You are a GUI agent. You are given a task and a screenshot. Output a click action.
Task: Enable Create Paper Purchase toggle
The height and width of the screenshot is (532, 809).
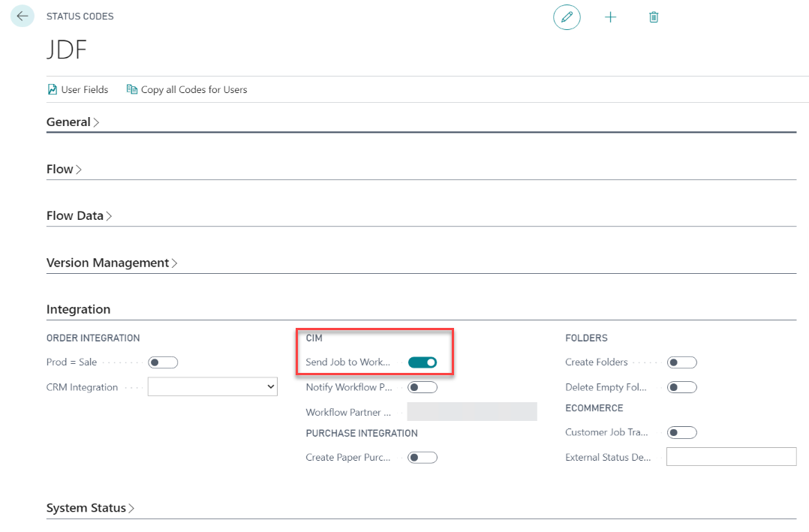[x=422, y=457]
